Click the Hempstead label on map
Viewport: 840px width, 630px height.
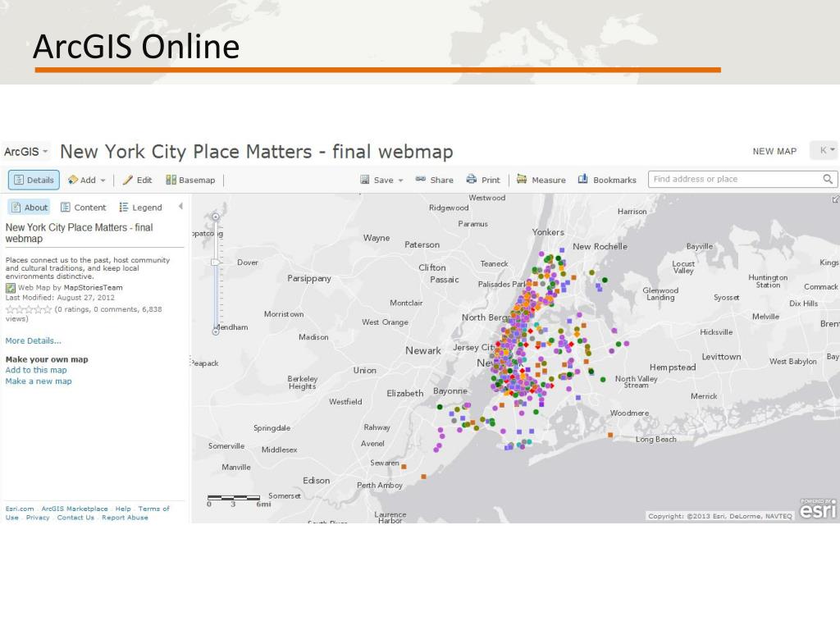tap(673, 367)
